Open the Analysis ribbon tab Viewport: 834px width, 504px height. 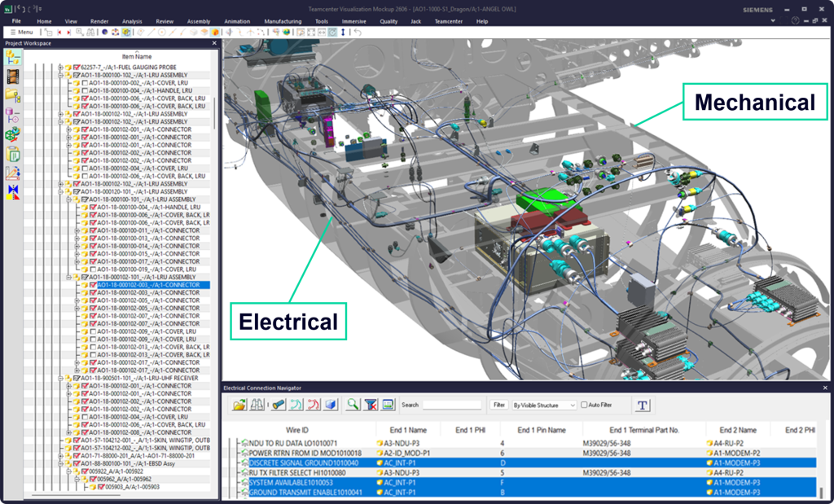132,21
